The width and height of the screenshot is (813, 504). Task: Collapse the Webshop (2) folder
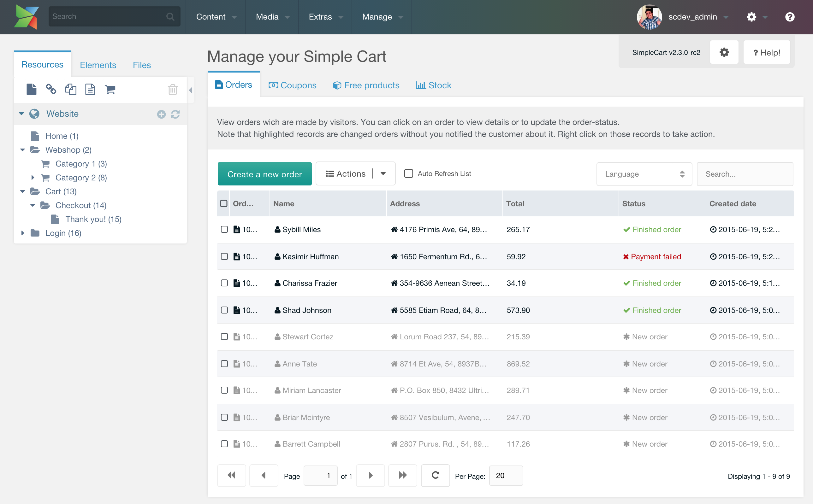(x=23, y=150)
